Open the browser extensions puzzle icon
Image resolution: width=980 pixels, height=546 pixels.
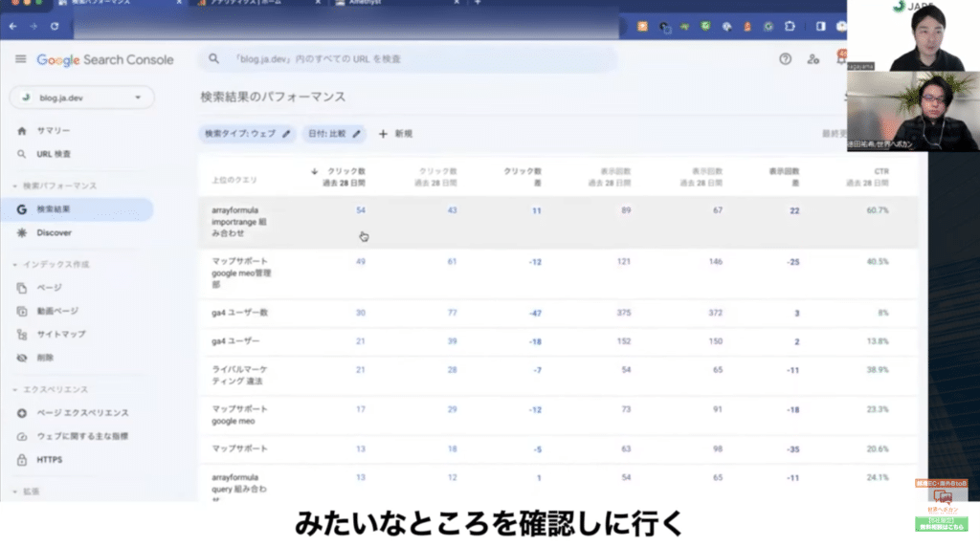pos(790,26)
